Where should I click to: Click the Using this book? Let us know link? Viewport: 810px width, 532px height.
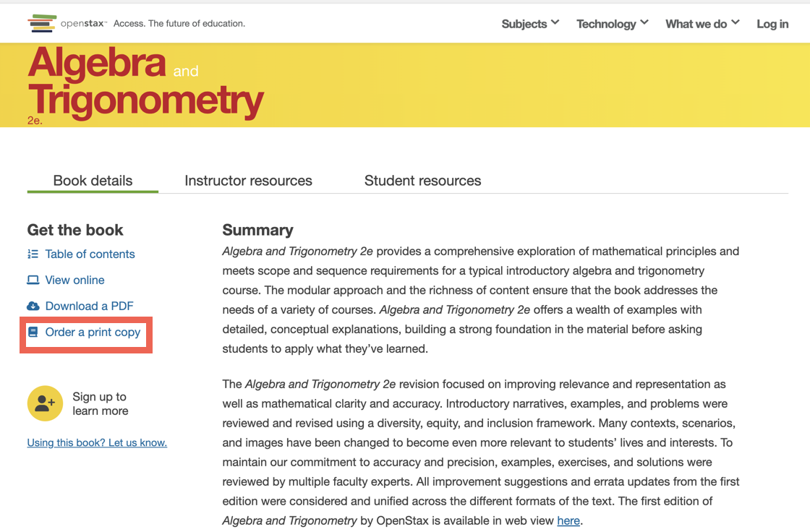97,442
